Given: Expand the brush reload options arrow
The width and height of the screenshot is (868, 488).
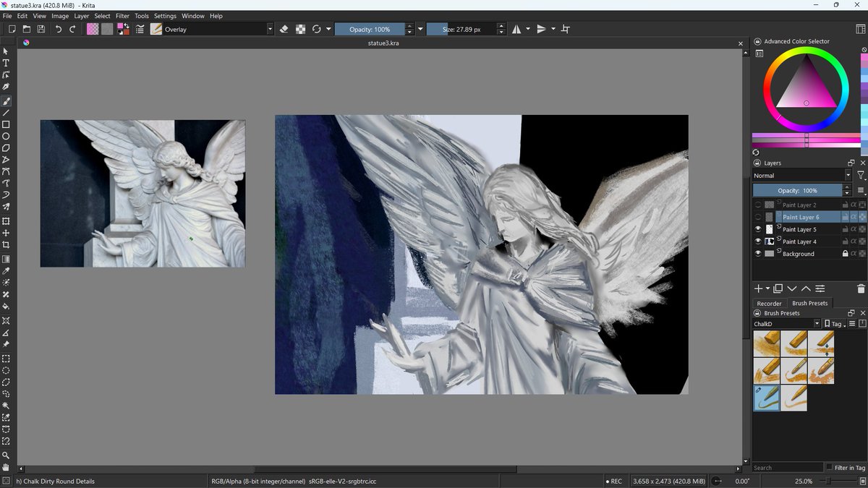Looking at the screenshot, I should (x=328, y=29).
